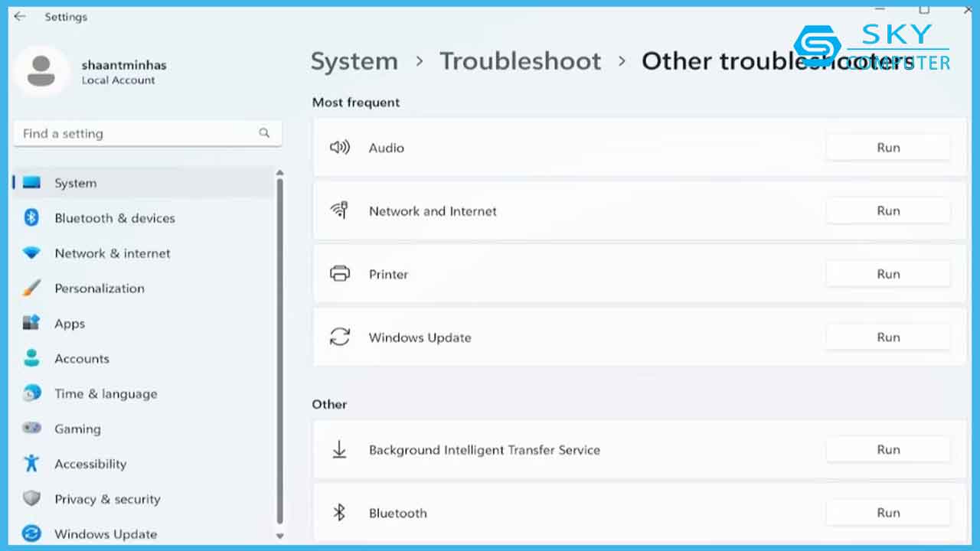Viewport: 980px width, 551px height.
Task: Click the Accounts person icon
Action: 31,358
